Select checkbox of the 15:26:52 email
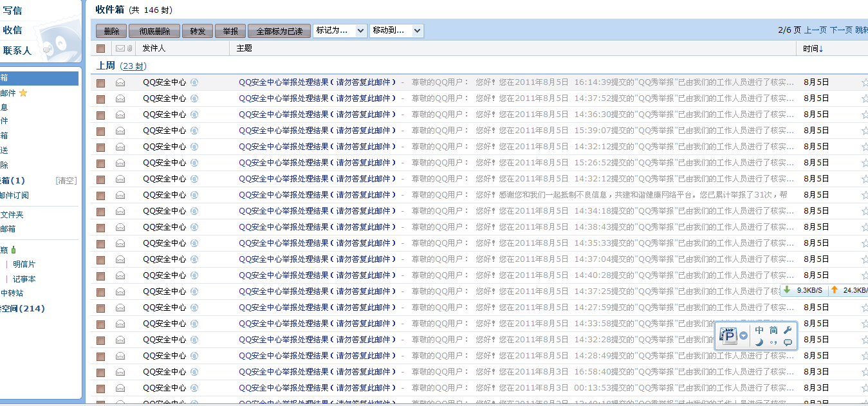This screenshot has width=868, height=406. (100, 163)
